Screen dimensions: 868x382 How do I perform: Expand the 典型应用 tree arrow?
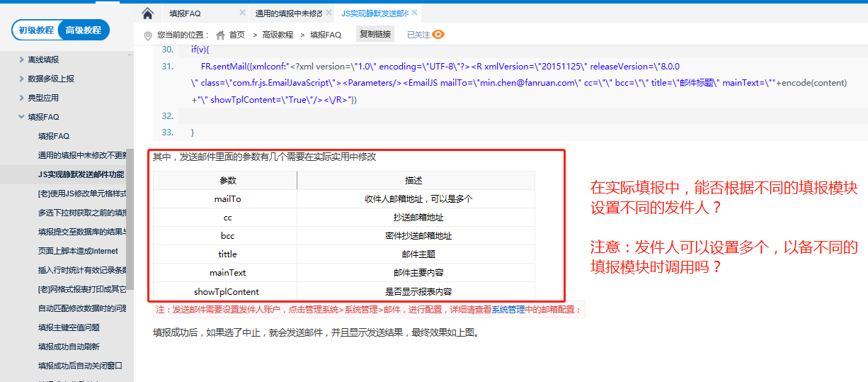pos(21,98)
